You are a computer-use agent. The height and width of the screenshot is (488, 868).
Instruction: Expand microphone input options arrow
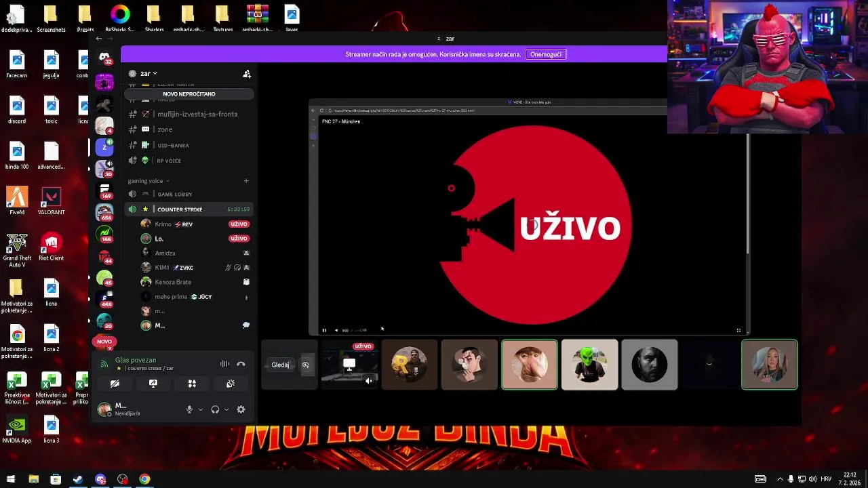[x=201, y=409]
